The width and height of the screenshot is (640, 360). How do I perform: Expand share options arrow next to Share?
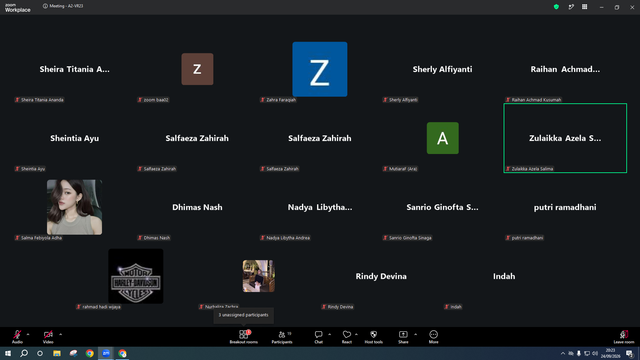[x=416, y=334]
